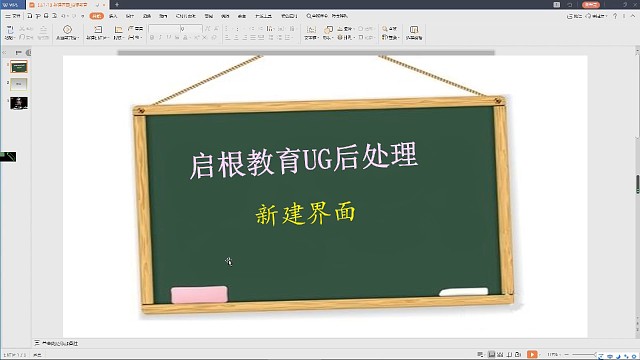640x360 pixels.
Task: Click the search command box
Action: coord(327,16)
